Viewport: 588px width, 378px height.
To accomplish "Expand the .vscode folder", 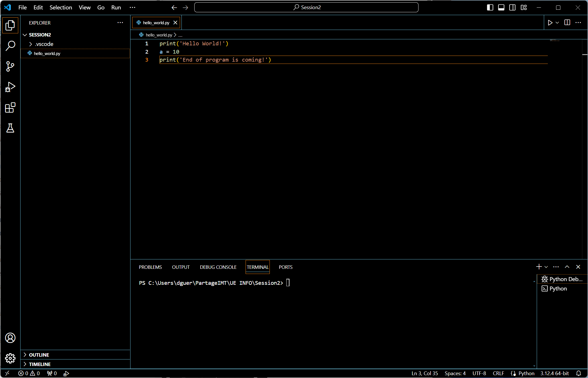I will click(x=44, y=44).
